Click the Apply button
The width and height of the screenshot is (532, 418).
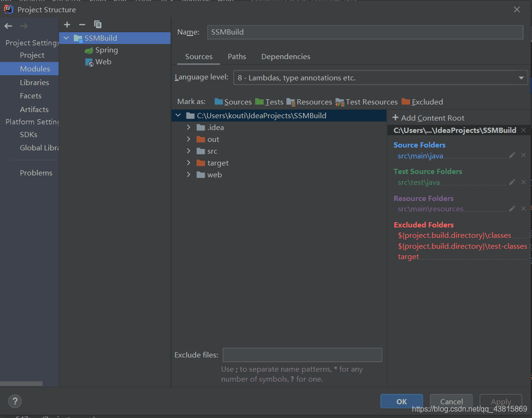(x=501, y=401)
